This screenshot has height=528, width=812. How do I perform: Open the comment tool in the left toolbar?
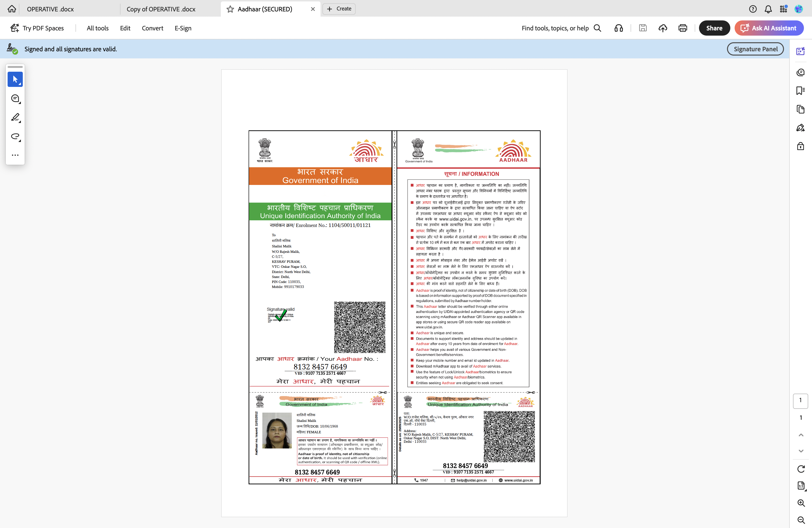point(15,99)
